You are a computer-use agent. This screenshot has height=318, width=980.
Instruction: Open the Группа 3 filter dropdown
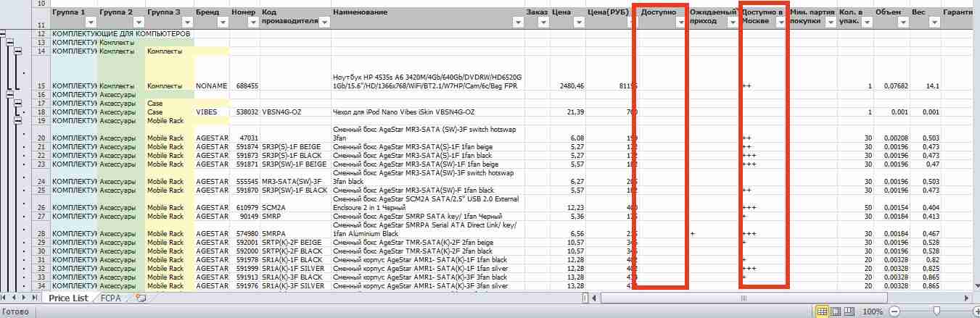pos(187,22)
